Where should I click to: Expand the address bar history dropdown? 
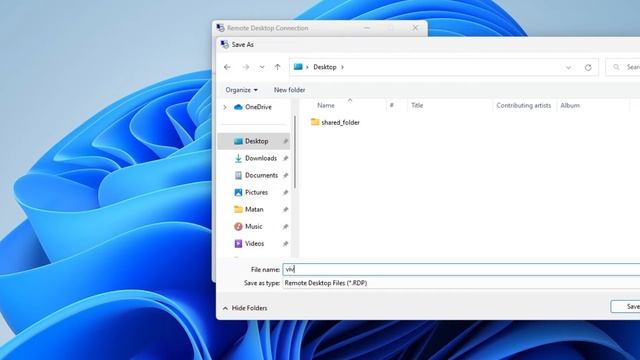point(568,67)
